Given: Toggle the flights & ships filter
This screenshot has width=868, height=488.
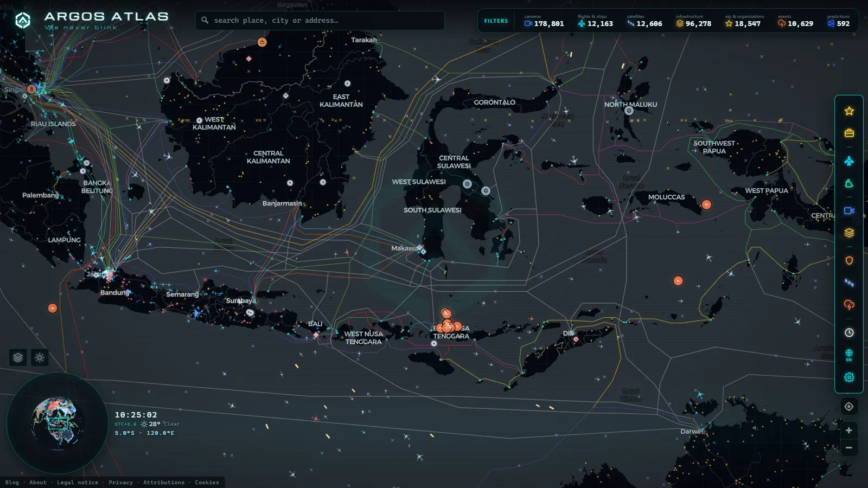Looking at the screenshot, I should point(595,21).
